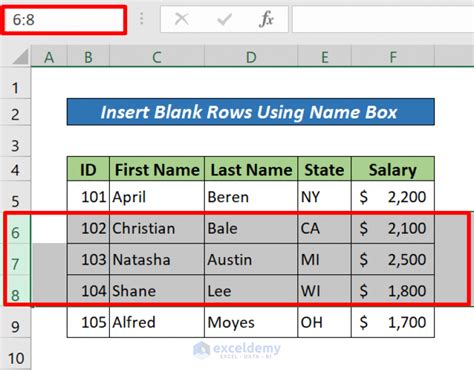Click the 'Salary' header cell
Viewport: 474px width, 370px height.
[393, 169]
